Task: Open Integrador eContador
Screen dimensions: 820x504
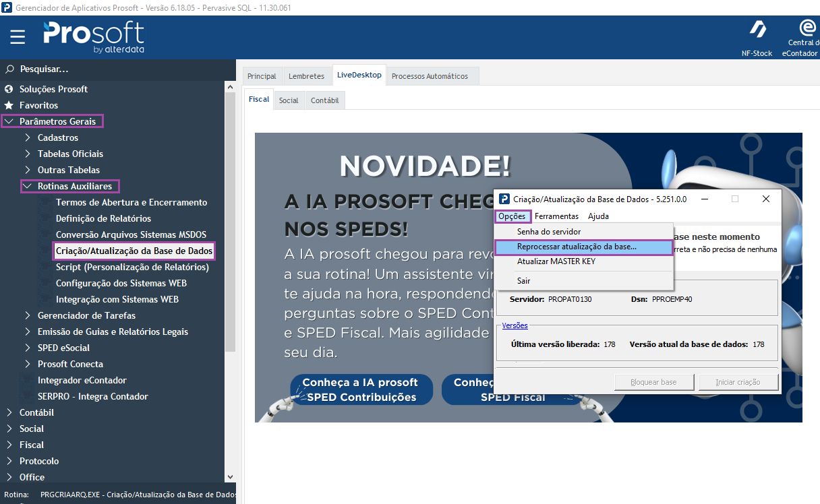Action: click(x=82, y=380)
